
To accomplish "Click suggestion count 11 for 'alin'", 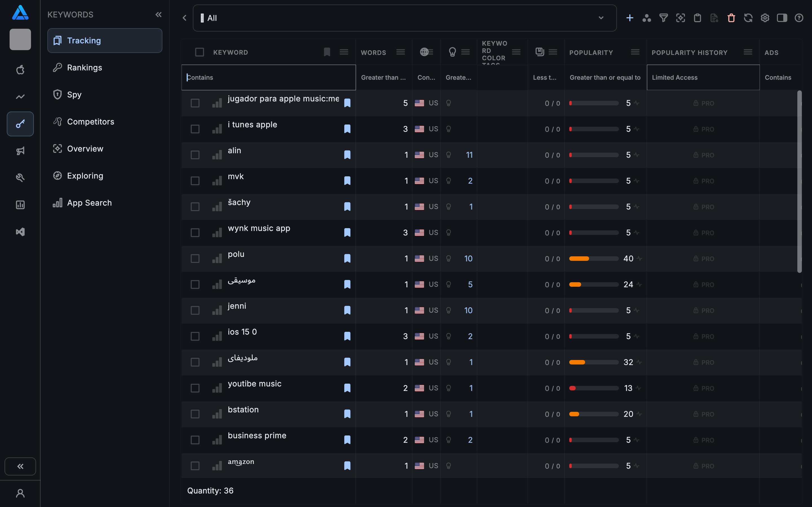I will tap(469, 155).
